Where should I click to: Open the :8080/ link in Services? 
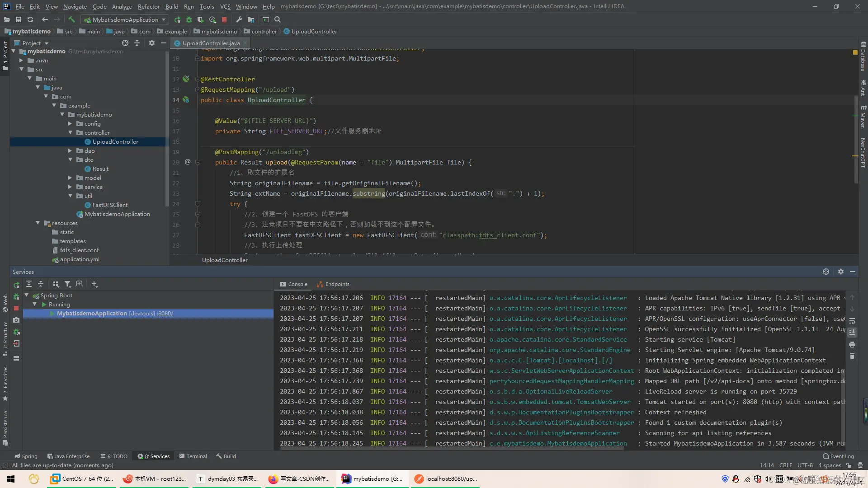point(165,314)
